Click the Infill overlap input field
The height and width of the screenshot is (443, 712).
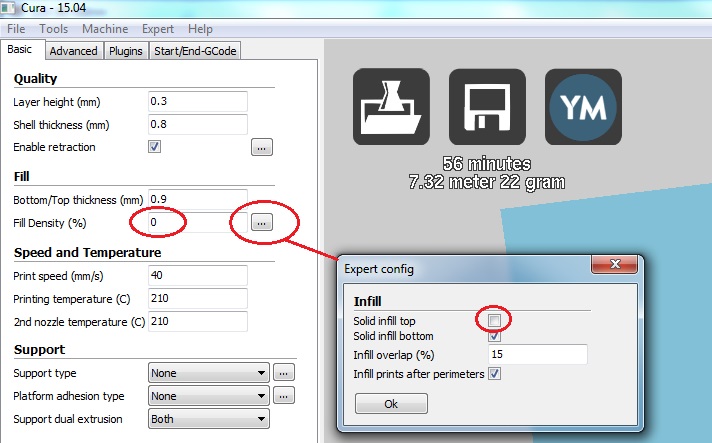538,354
